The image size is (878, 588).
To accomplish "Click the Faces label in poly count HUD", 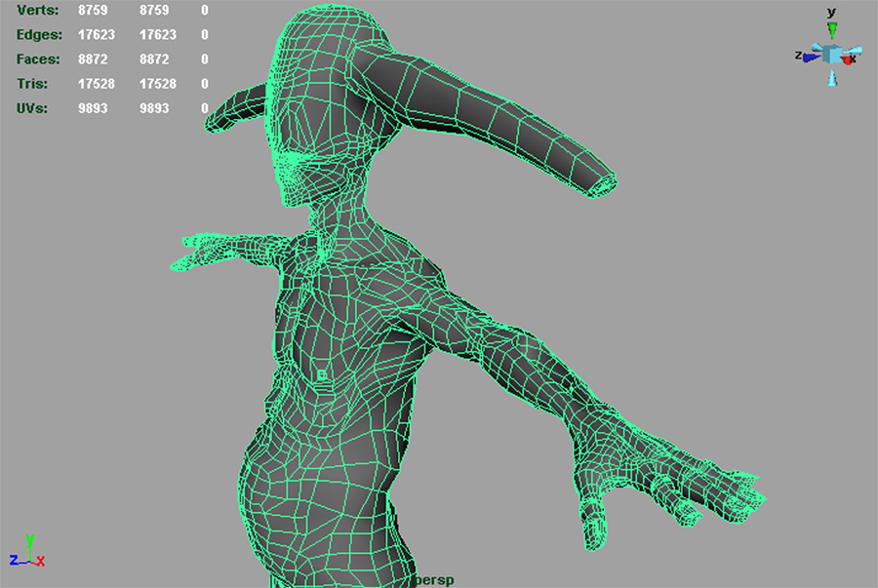I will [x=38, y=59].
